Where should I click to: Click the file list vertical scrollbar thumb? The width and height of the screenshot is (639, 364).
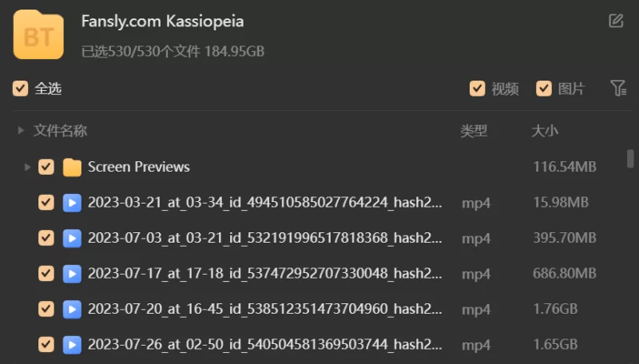630,158
